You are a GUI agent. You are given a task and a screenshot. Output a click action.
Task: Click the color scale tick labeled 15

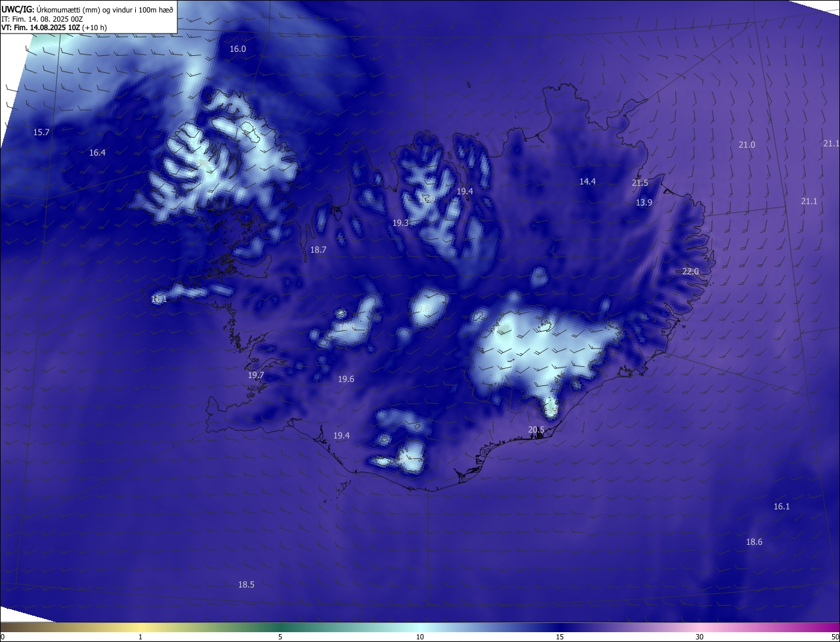(x=560, y=637)
